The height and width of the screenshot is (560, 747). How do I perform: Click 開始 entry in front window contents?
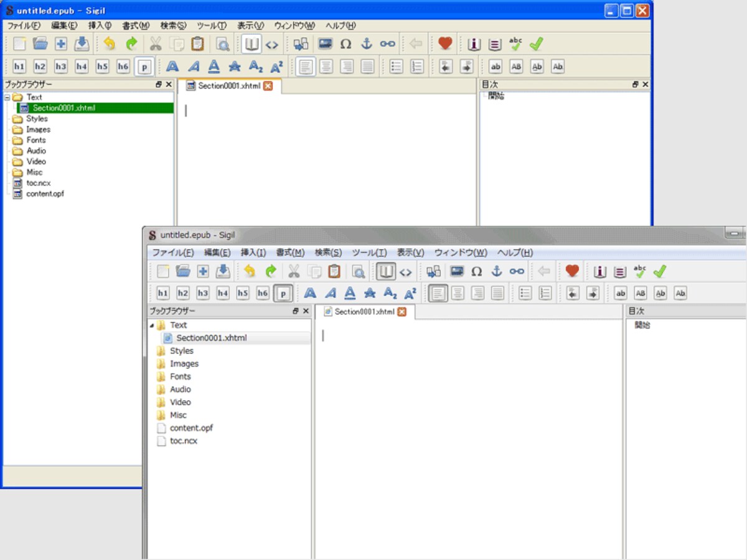642,325
